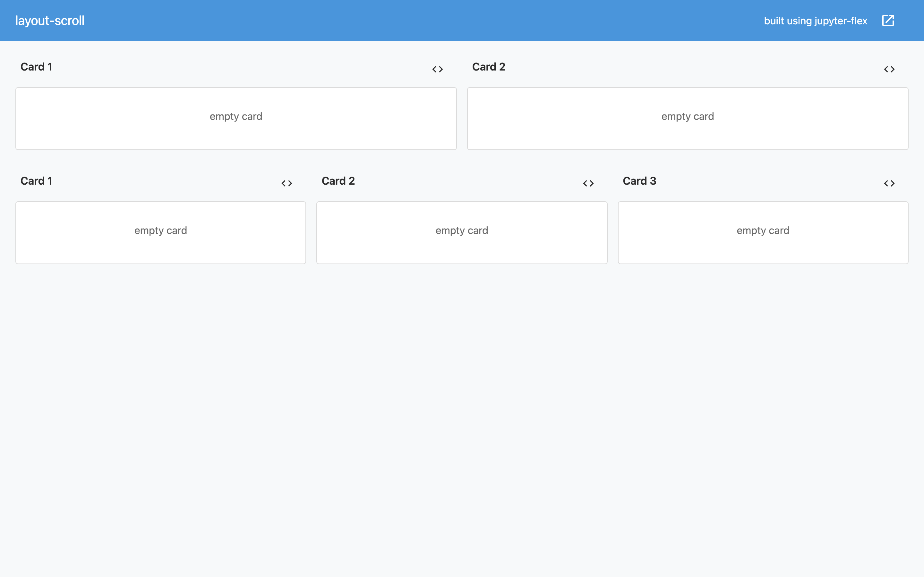Open the built using jupyter-flex link
924x577 pixels.
pyautogui.click(x=815, y=21)
